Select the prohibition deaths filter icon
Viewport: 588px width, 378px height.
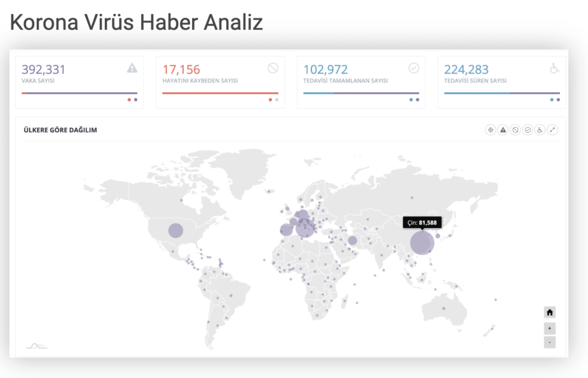click(x=516, y=130)
